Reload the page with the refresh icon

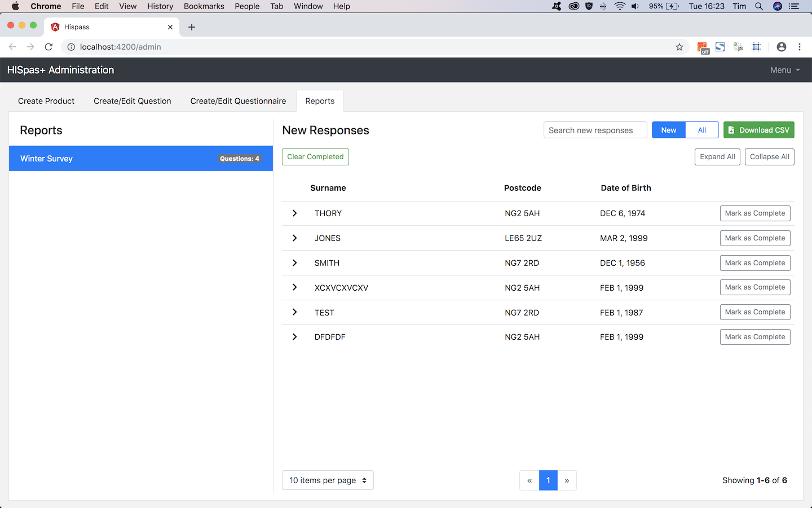pos(48,47)
